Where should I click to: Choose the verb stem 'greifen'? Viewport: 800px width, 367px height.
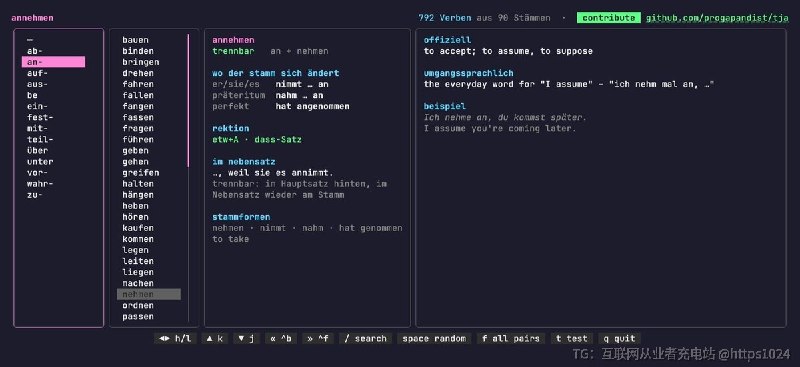pyautogui.click(x=140, y=173)
